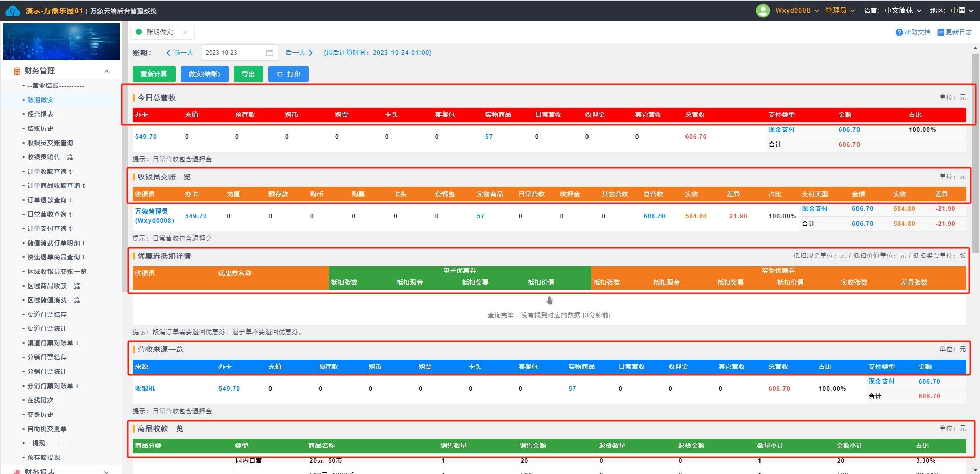Click the 财务管理 menu icon

coord(17,71)
